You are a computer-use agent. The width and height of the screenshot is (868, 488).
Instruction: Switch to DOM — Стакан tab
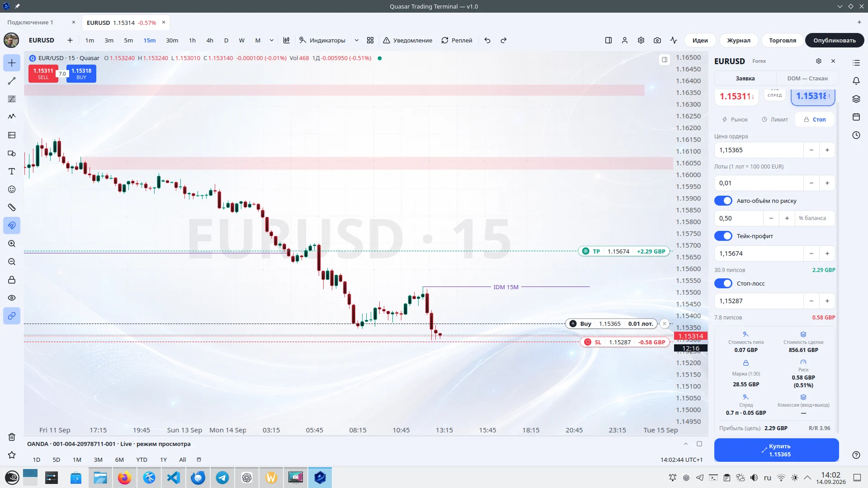pyautogui.click(x=807, y=78)
